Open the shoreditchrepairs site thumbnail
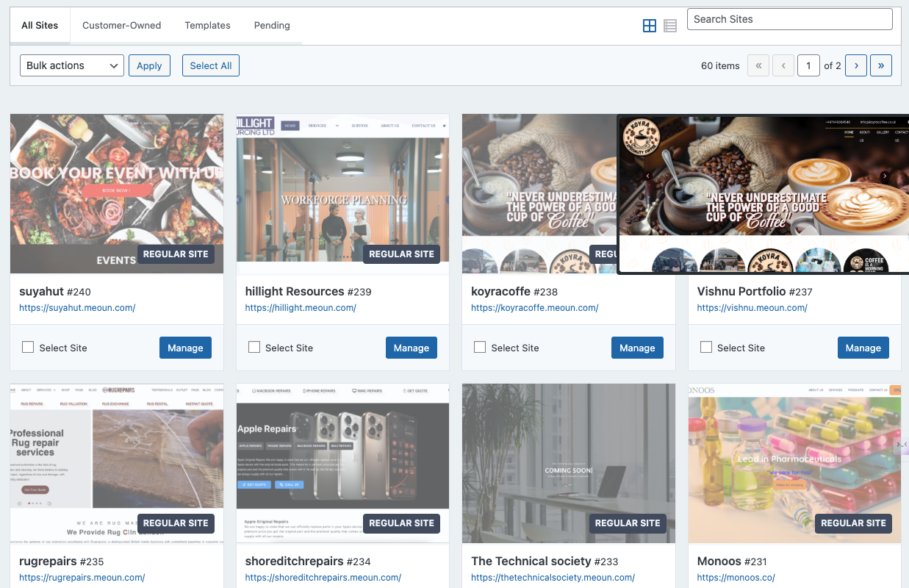 342,463
